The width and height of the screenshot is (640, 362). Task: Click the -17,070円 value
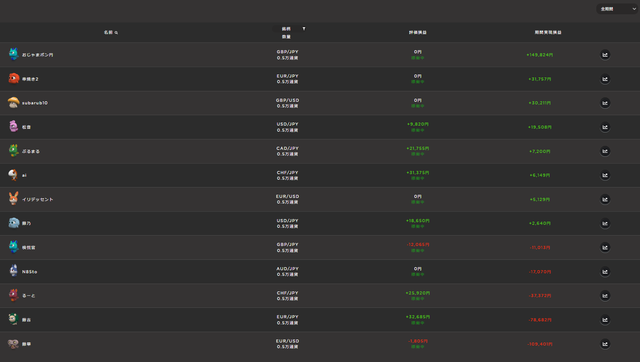click(540, 271)
